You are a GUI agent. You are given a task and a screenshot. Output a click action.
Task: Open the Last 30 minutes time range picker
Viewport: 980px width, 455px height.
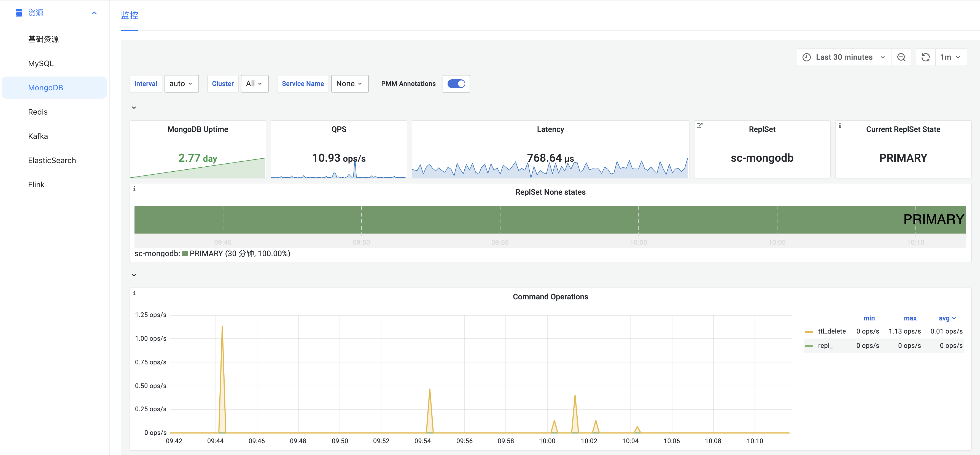pyautogui.click(x=844, y=57)
